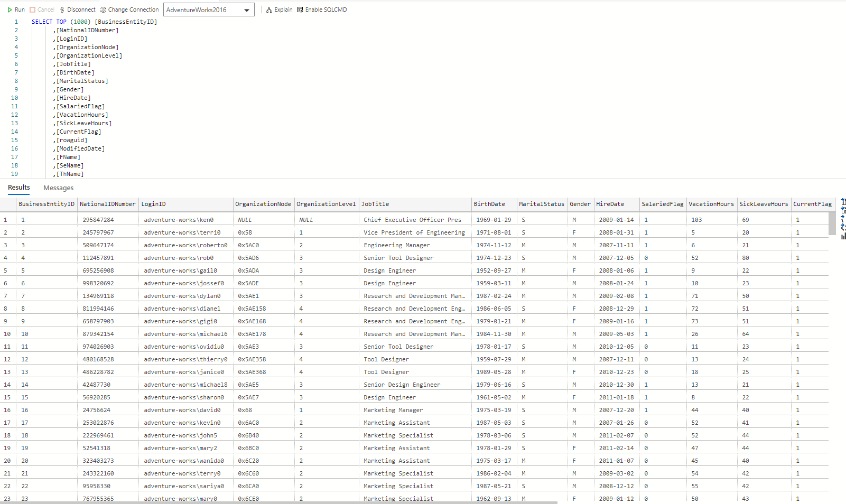The width and height of the screenshot is (846, 504).
Task: Click organization node cell 0x6B40
Action: 264,435
